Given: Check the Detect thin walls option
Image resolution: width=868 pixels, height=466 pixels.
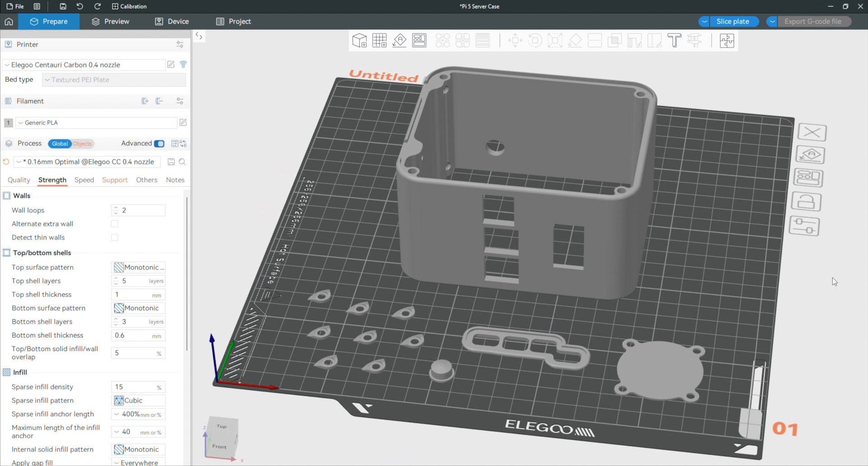Looking at the screenshot, I should click(115, 238).
